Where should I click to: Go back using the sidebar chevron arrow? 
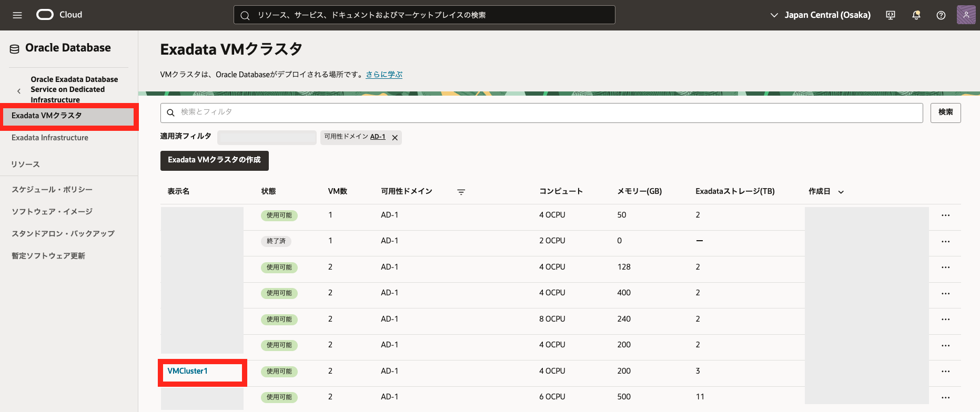pyautogui.click(x=19, y=91)
